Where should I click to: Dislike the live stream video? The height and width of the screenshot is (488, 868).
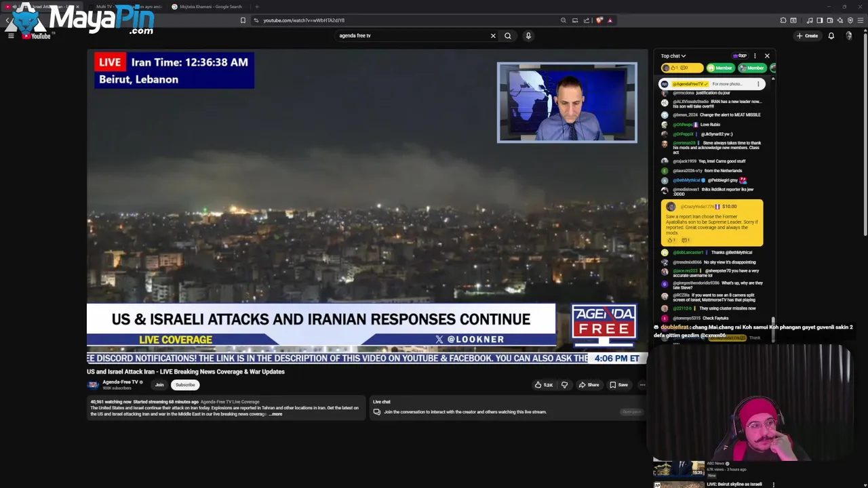click(564, 385)
